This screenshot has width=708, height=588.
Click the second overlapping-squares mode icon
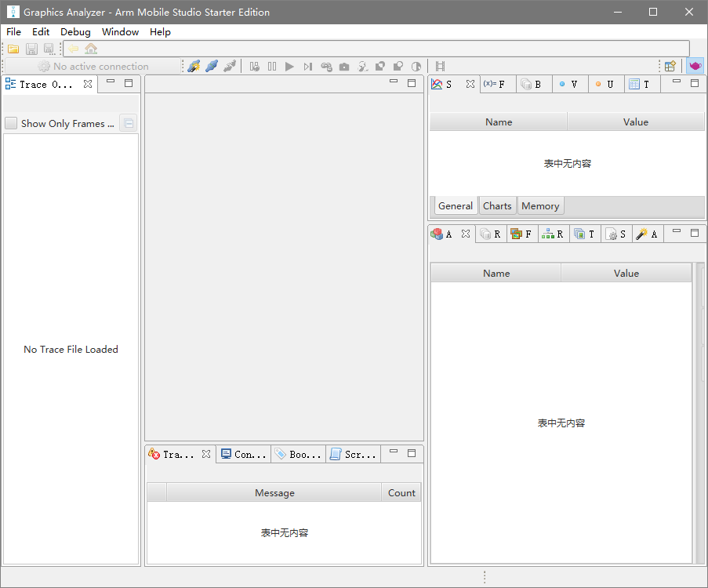(x=398, y=67)
